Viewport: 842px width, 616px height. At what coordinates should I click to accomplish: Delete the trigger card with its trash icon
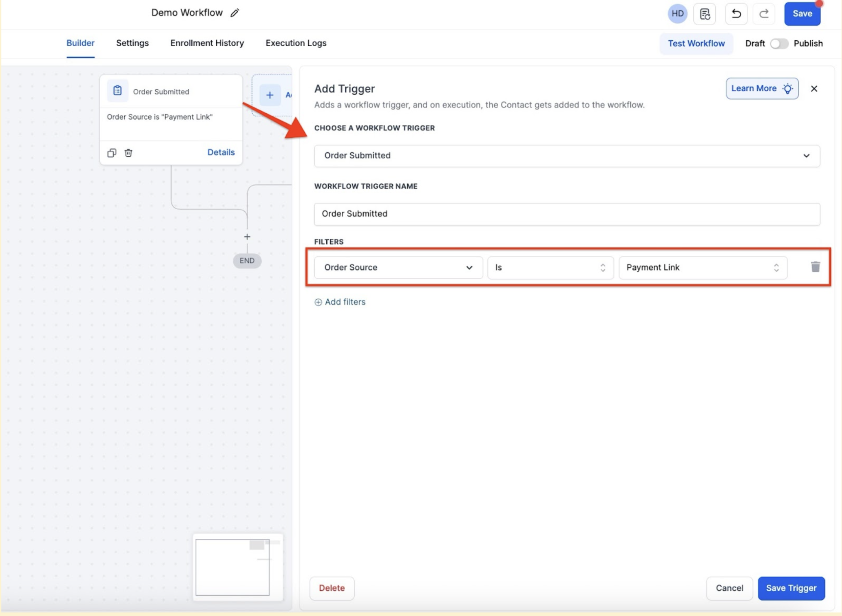pos(128,153)
